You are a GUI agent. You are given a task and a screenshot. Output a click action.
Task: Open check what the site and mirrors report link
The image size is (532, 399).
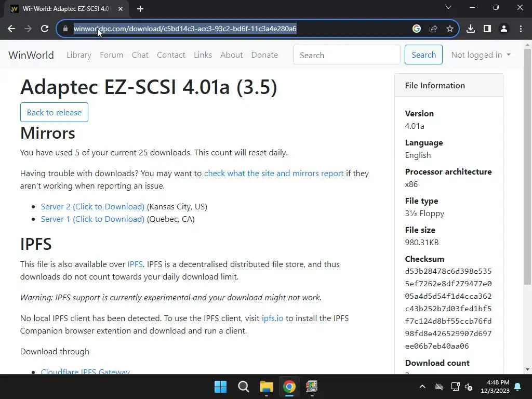[274, 174]
